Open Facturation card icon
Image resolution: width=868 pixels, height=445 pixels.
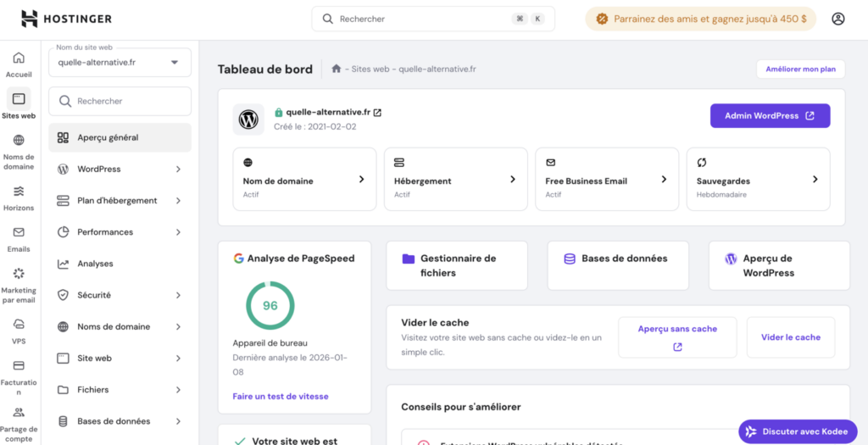click(x=19, y=365)
